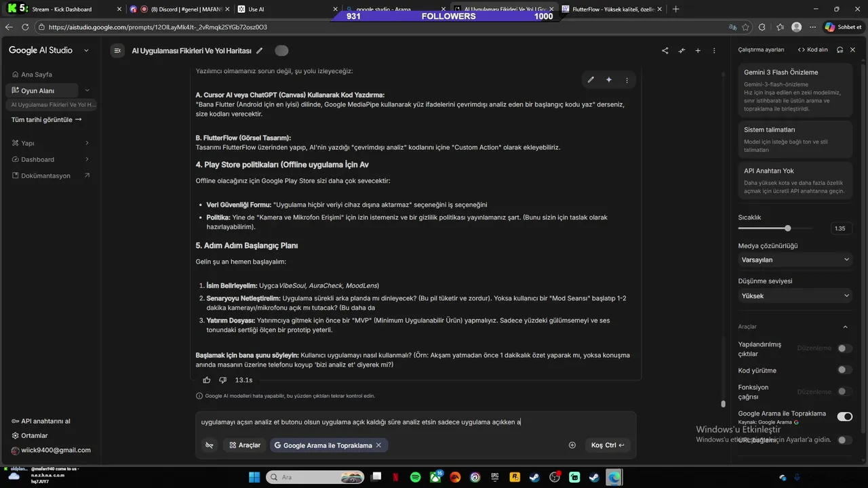Open the browser favorites list icon
This screenshot has height=488, width=868.
pyautogui.click(x=780, y=27)
